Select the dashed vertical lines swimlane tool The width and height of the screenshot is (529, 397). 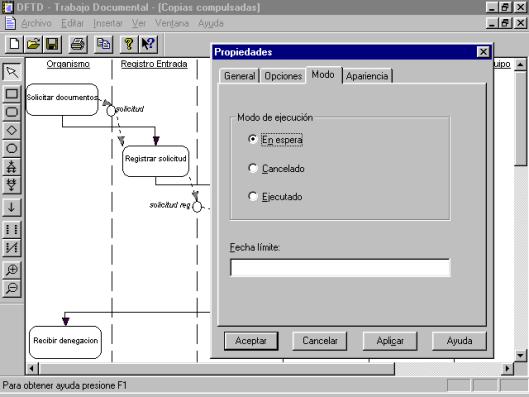12,229
